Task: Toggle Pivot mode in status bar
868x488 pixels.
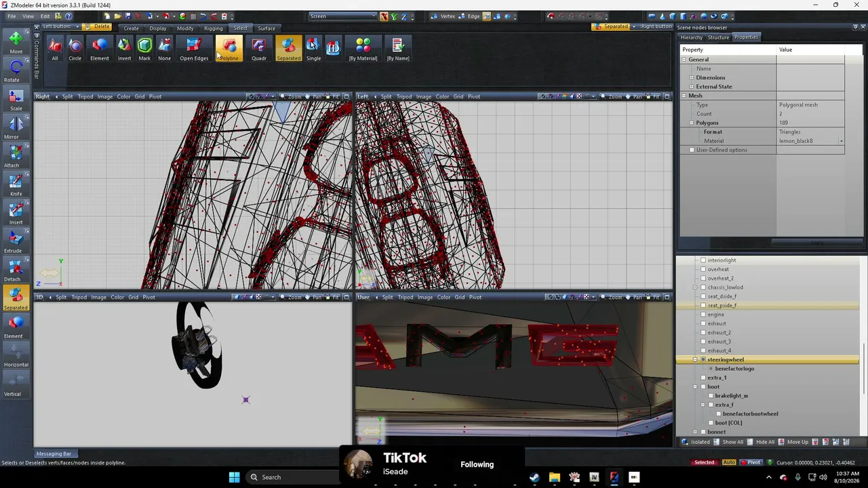Action: click(750, 462)
